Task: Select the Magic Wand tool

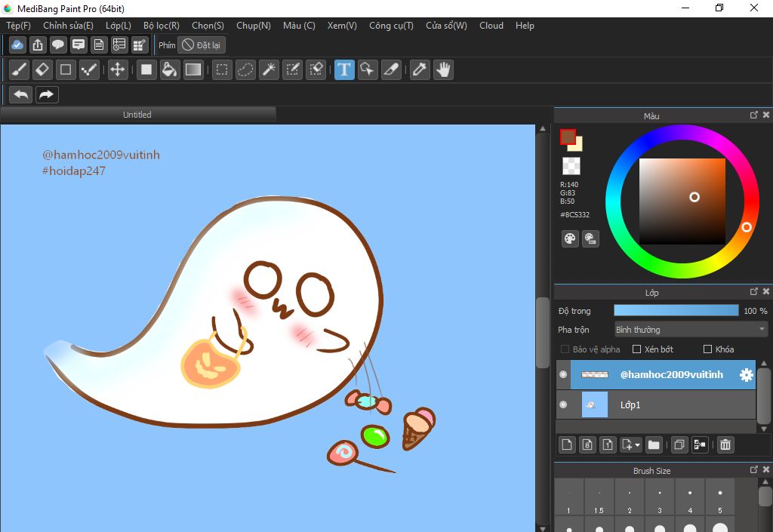Action: (269, 69)
